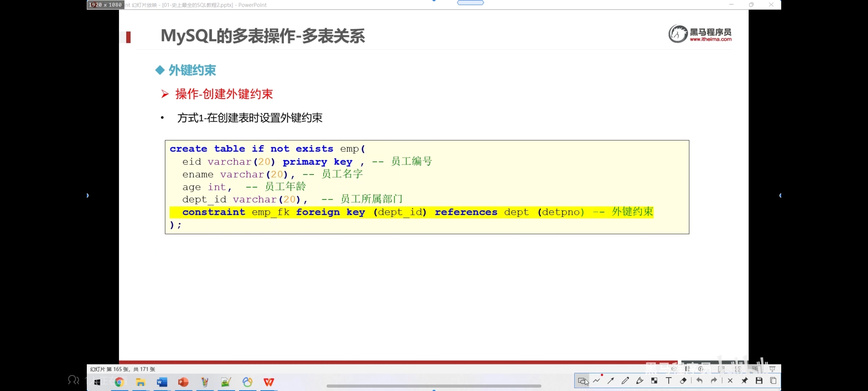Viewport: 868px width, 391px height.
Task: Open the Windows Start menu
Action: pos(97,382)
